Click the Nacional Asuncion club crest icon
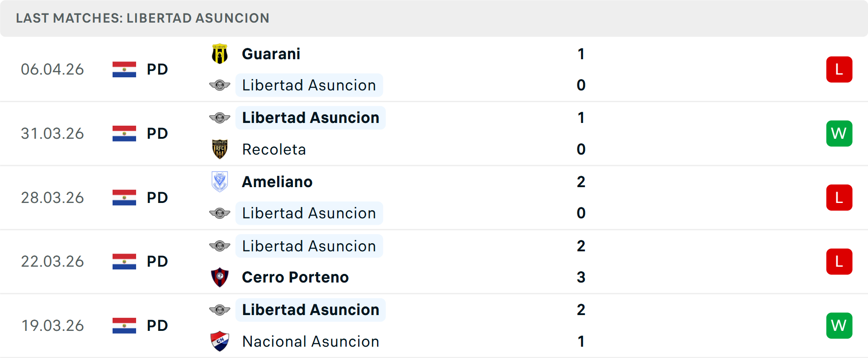 220,341
